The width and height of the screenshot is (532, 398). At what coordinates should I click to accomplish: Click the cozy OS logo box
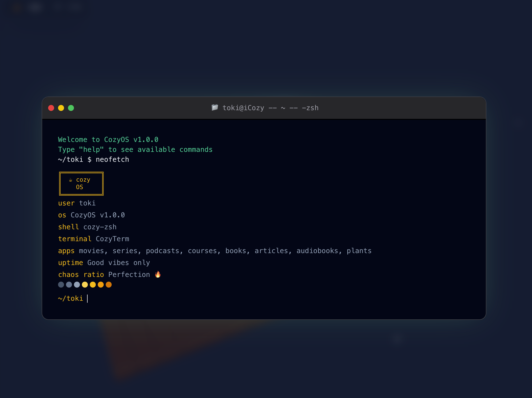81,184
